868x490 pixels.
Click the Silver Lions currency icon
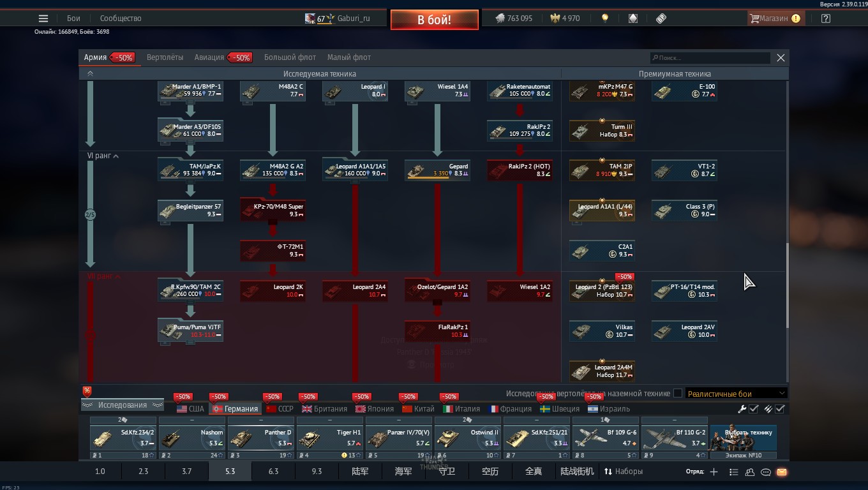500,19
